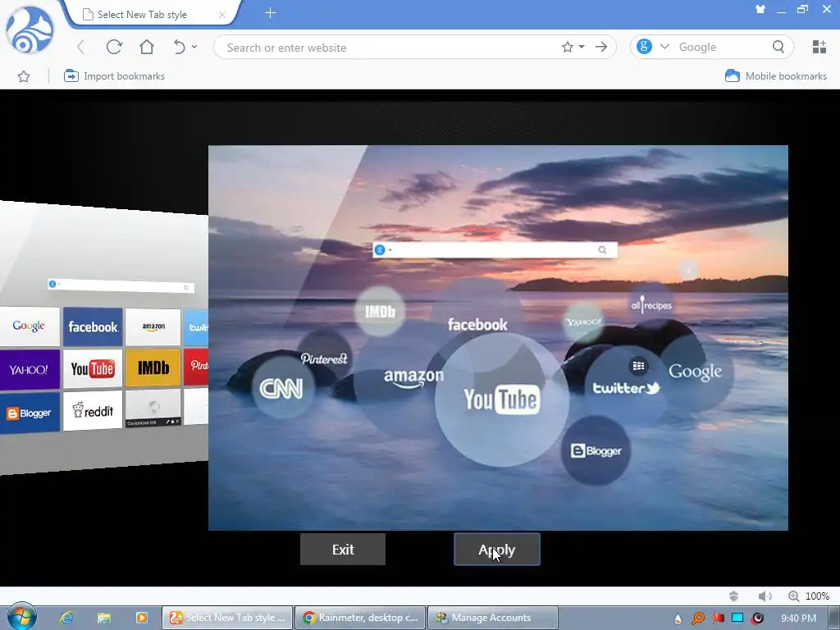Open File Explorer from the taskbar
The image size is (840, 630).
[x=104, y=618]
